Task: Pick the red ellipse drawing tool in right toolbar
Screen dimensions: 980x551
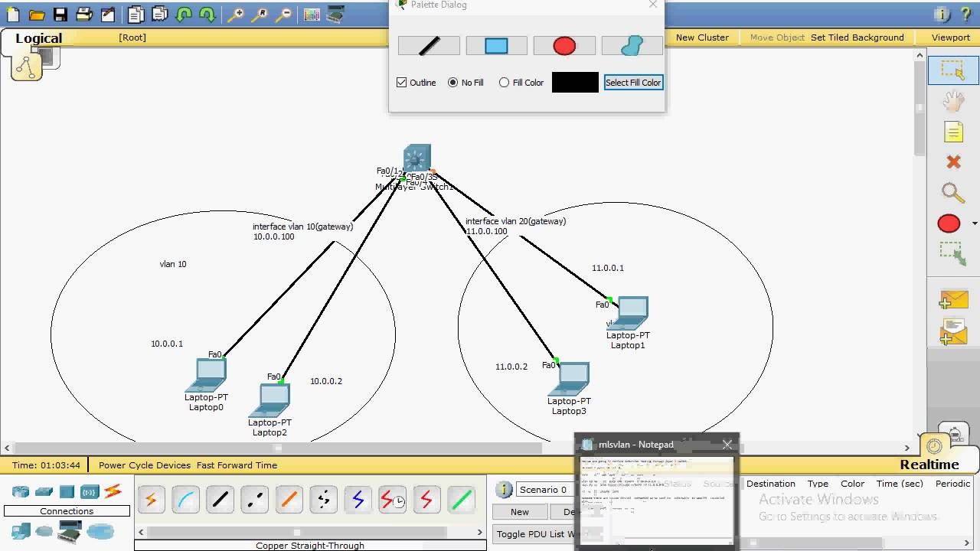Action: coord(949,223)
